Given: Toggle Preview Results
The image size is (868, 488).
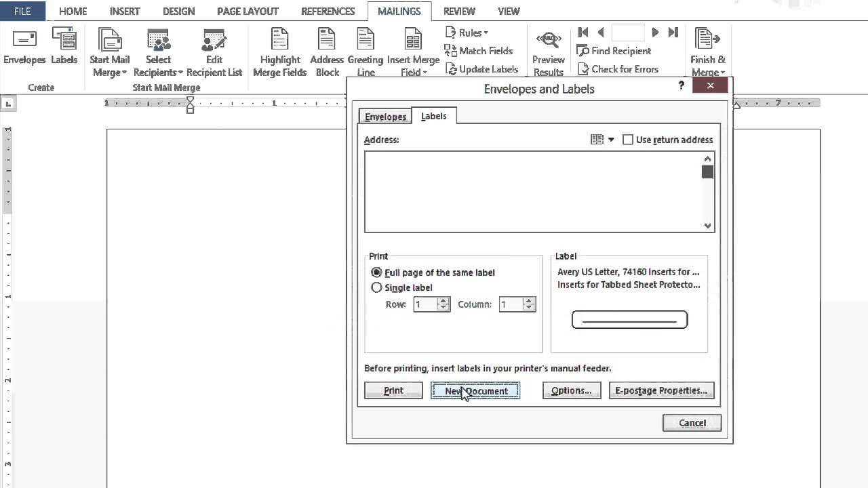Looking at the screenshot, I should point(548,51).
